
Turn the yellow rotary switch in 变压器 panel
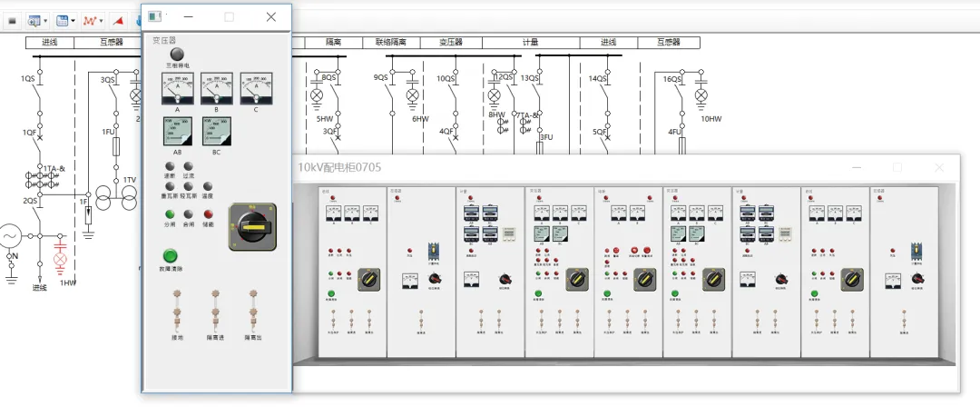(252, 227)
